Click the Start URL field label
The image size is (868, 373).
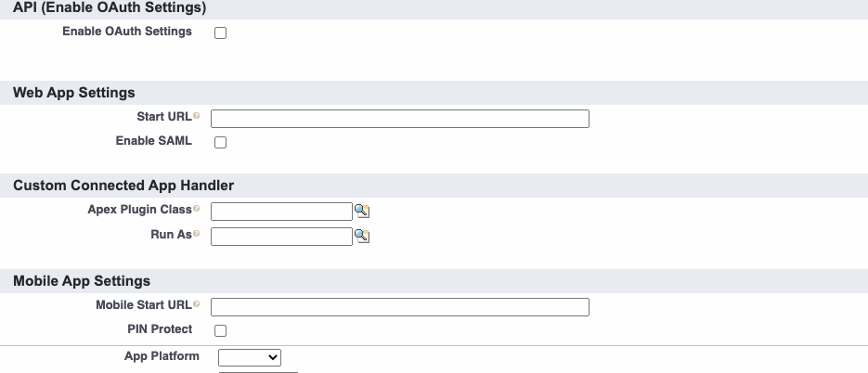[x=164, y=117]
